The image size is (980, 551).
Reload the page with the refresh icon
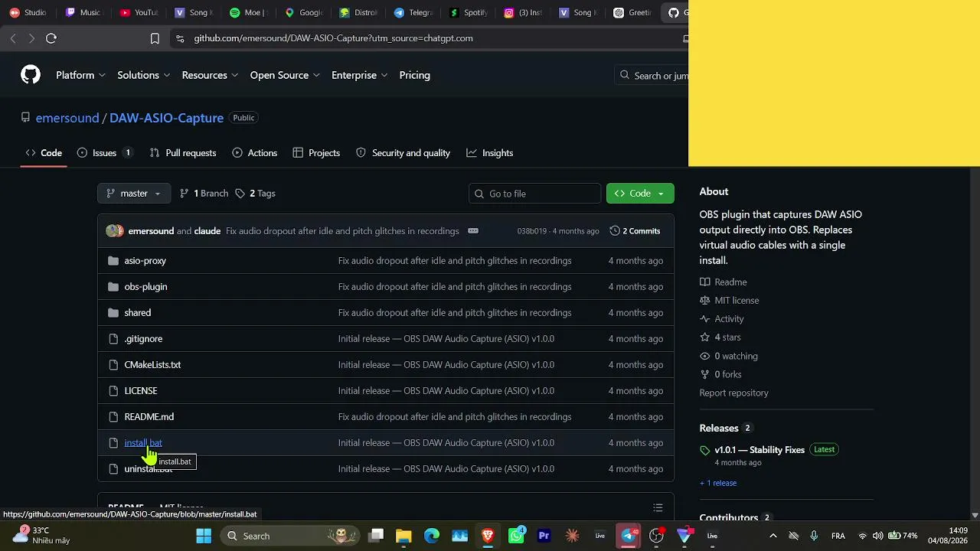tap(51, 38)
